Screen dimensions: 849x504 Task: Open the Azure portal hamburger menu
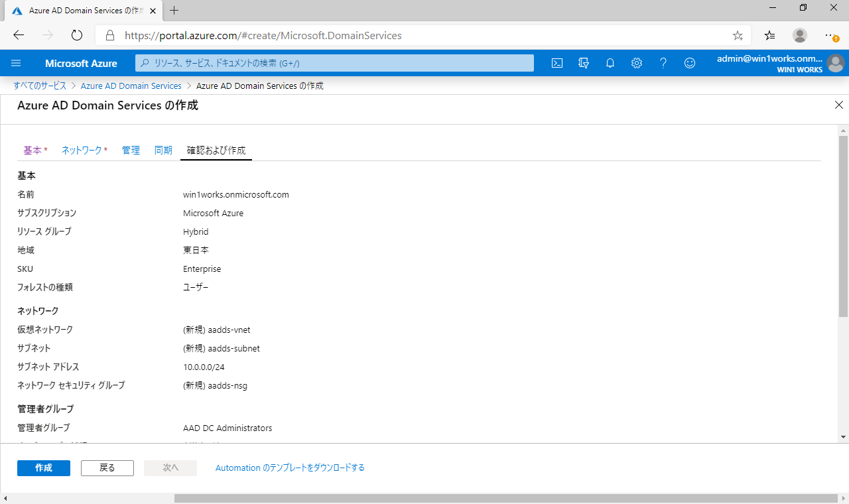point(17,63)
